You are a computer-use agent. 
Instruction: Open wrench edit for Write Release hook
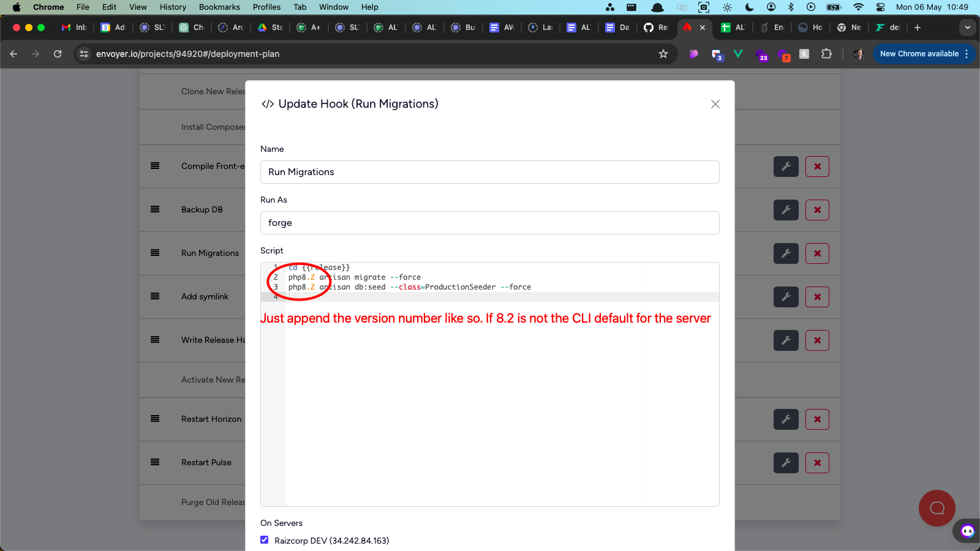point(786,340)
